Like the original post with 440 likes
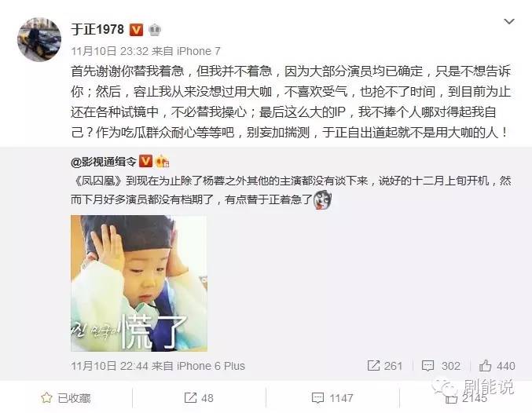Image resolution: width=532 pixels, height=413 pixels. point(497,366)
